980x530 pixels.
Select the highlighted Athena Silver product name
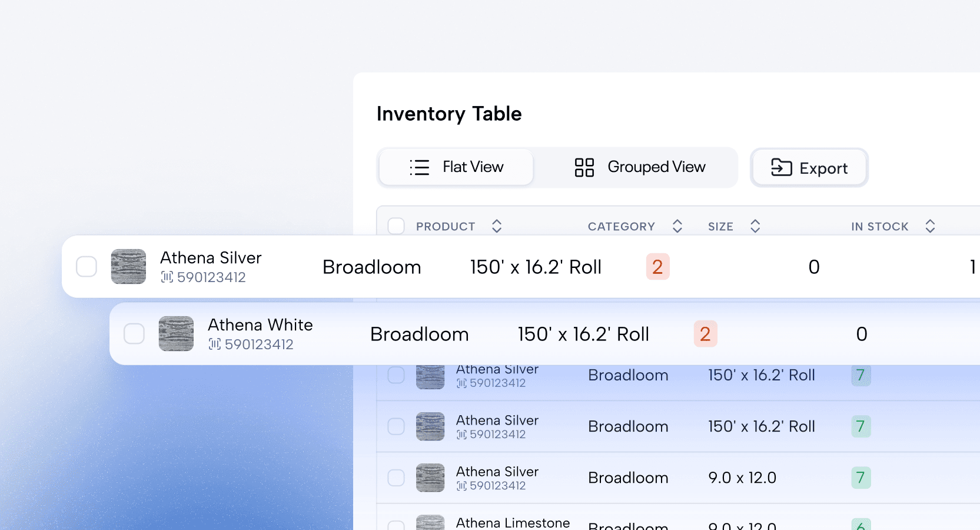(211, 258)
